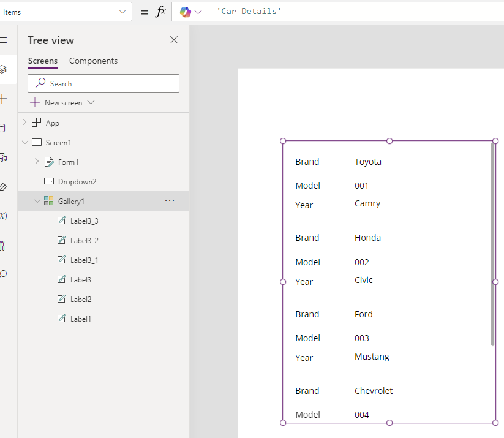Open the Insert pane plus icon

[3, 99]
